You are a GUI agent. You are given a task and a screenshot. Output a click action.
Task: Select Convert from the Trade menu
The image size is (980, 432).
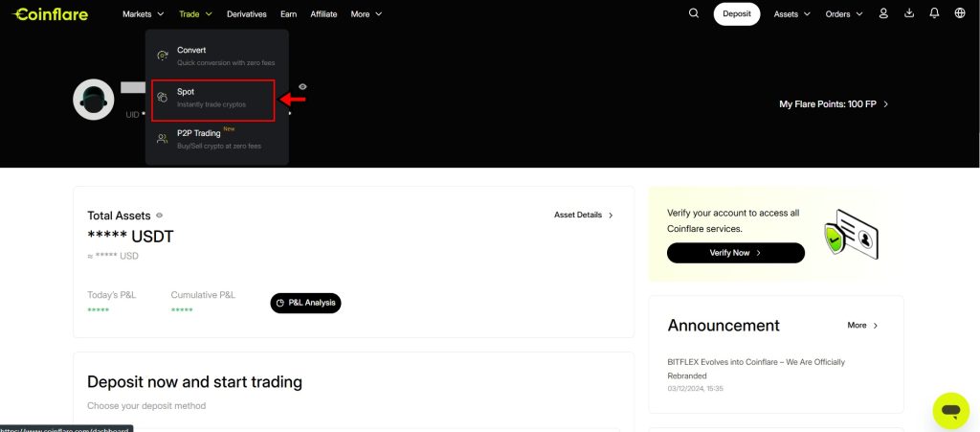pos(217,56)
